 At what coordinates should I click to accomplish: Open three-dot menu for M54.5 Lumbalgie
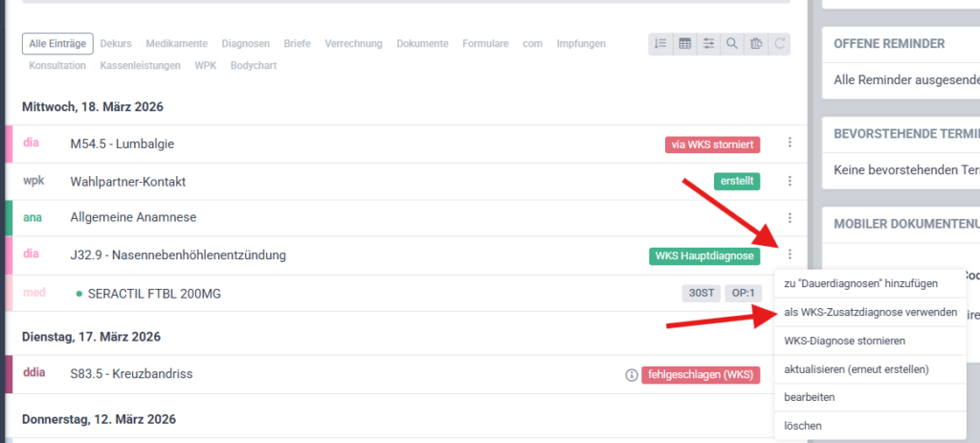790,144
